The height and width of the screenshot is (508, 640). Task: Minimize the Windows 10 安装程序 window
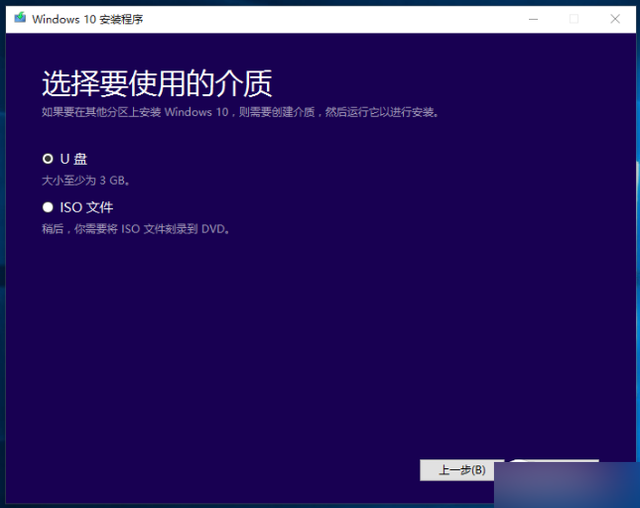click(533, 19)
